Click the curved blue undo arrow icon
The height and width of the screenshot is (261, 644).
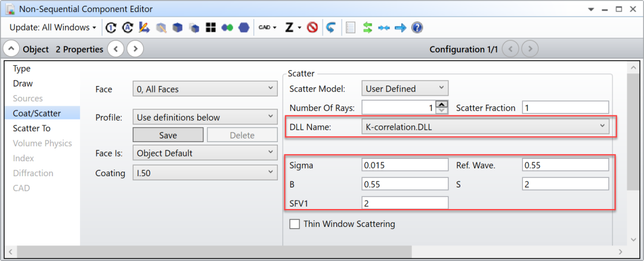click(x=330, y=27)
